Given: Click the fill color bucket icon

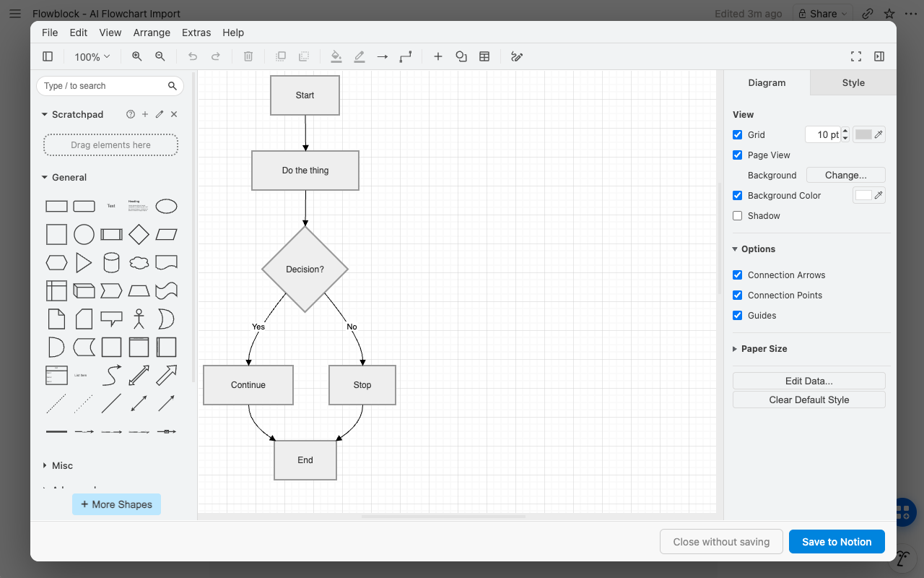Looking at the screenshot, I should 336,56.
